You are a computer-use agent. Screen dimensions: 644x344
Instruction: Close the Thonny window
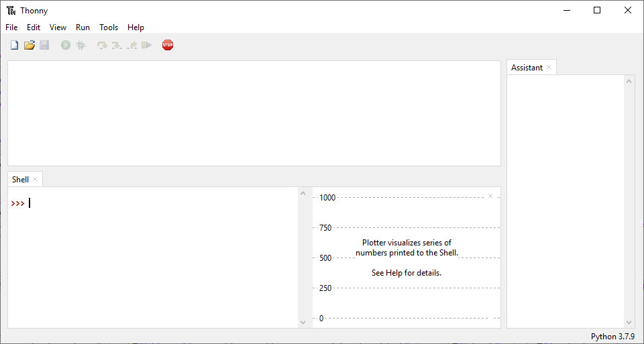click(628, 11)
